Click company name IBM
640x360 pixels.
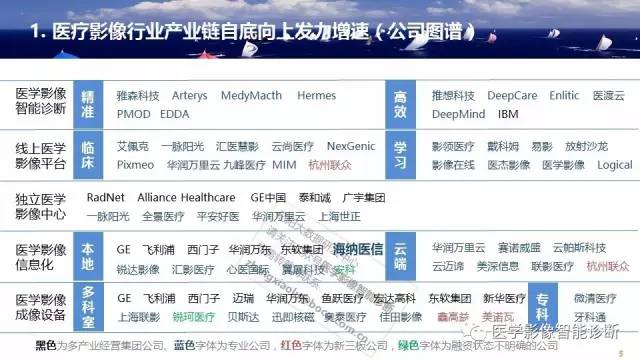(x=508, y=114)
